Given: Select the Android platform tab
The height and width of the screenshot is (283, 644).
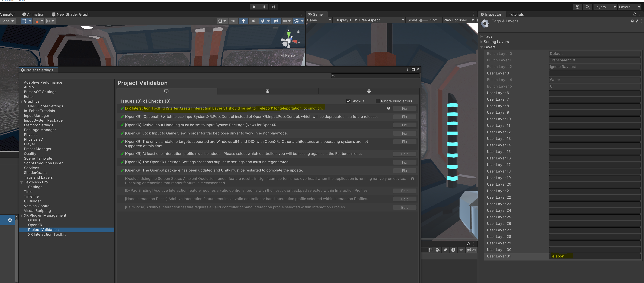Looking at the screenshot, I should (x=369, y=91).
